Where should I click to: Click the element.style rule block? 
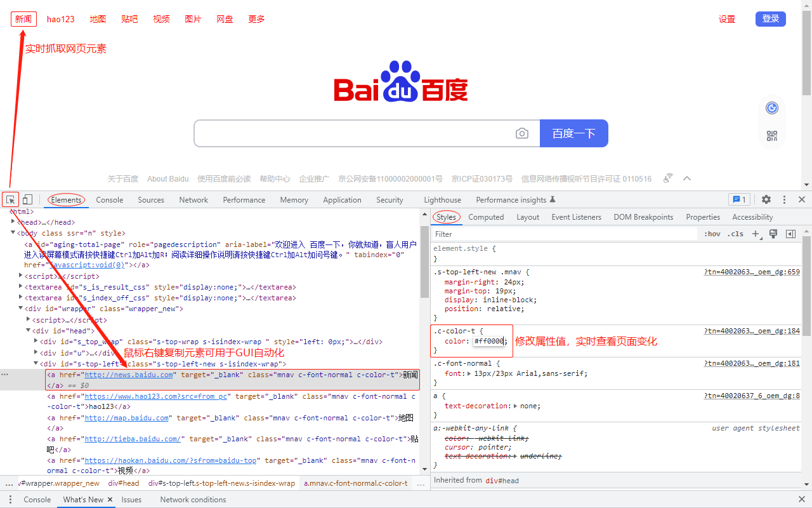(615, 254)
